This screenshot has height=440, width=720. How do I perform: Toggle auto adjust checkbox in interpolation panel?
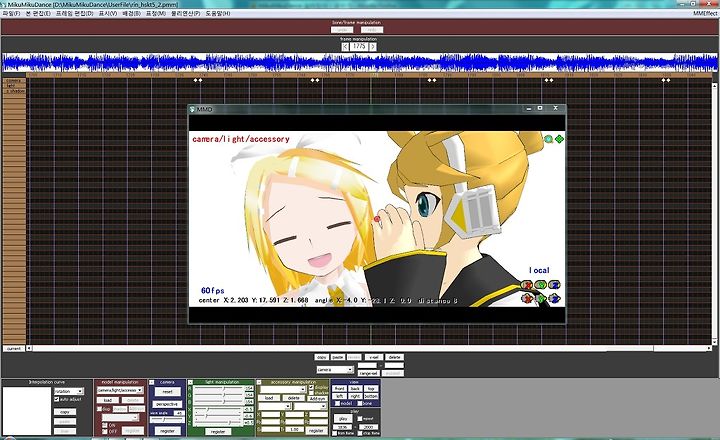click(56, 399)
